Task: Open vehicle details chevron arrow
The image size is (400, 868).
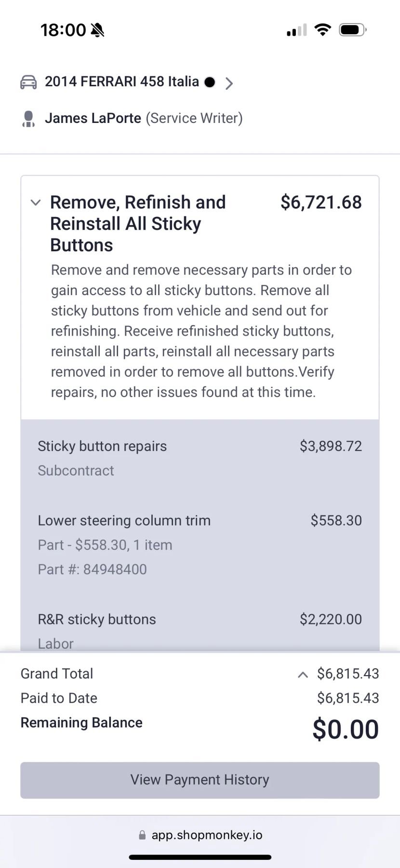Action: 229,83
